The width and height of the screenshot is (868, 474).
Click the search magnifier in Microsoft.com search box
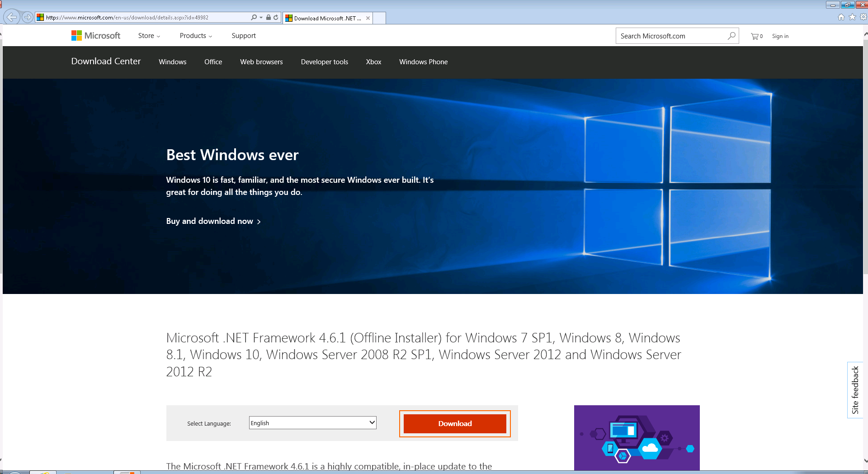click(x=731, y=36)
